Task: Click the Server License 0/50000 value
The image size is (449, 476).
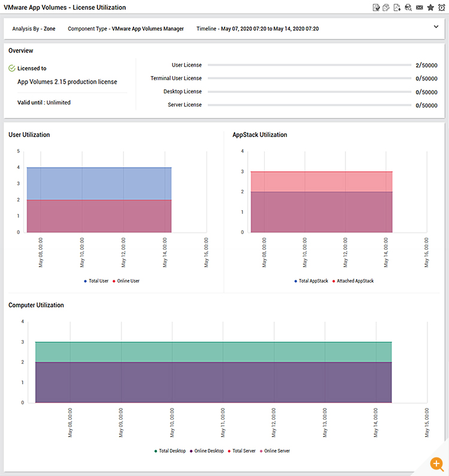Action: [426, 105]
